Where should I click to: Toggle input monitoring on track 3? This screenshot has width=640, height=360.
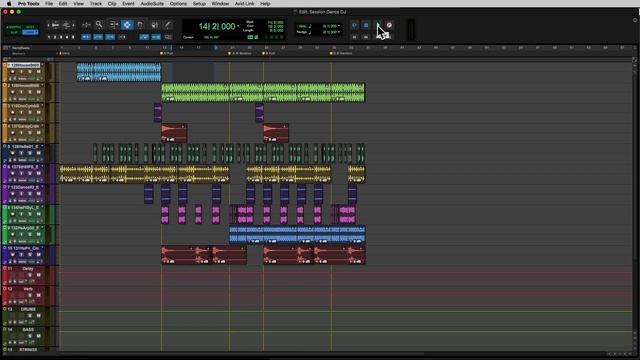coord(21,113)
